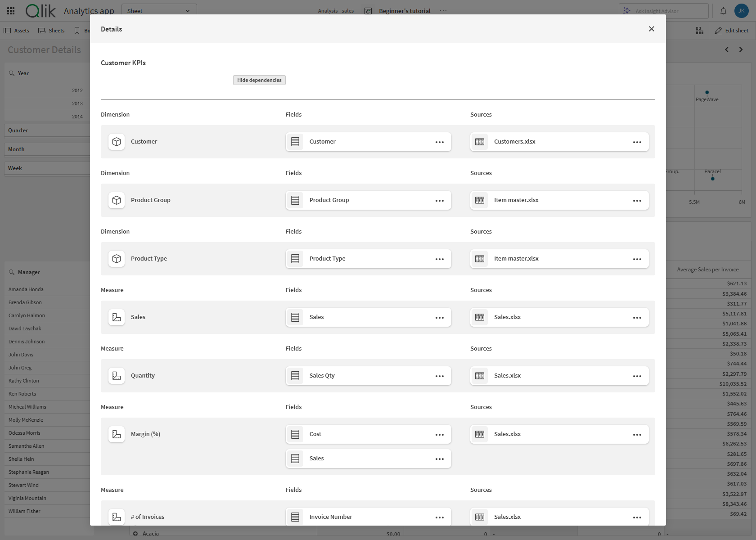Click the Product Group field icon

click(x=295, y=200)
